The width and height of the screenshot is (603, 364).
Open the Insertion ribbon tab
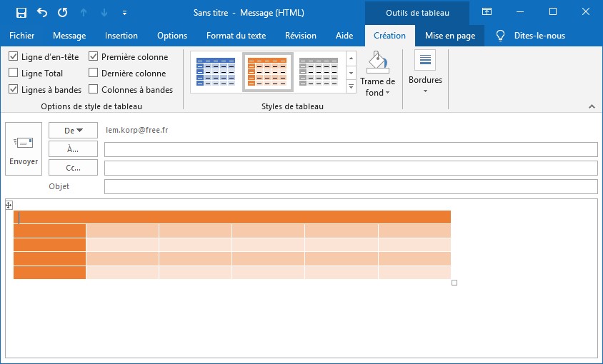pos(121,36)
